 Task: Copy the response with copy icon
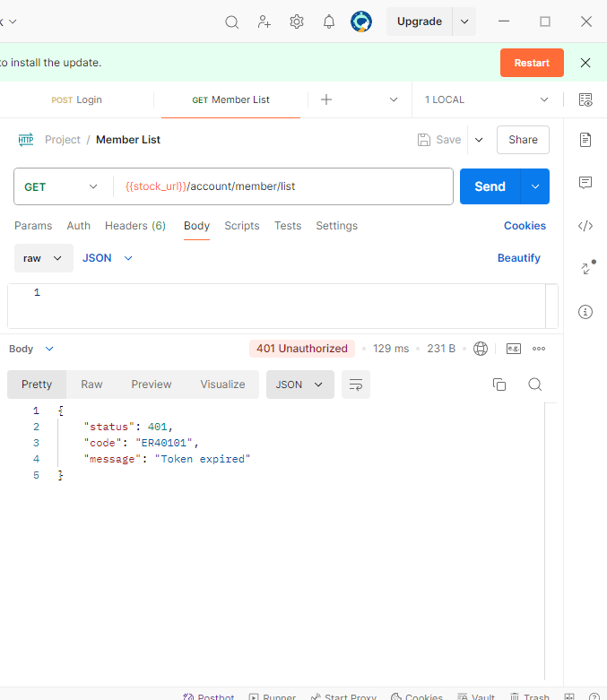(x=499, y=385)
